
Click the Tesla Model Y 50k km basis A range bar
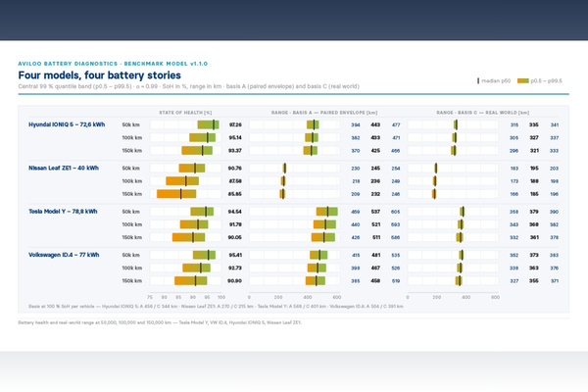click(327, 212)
